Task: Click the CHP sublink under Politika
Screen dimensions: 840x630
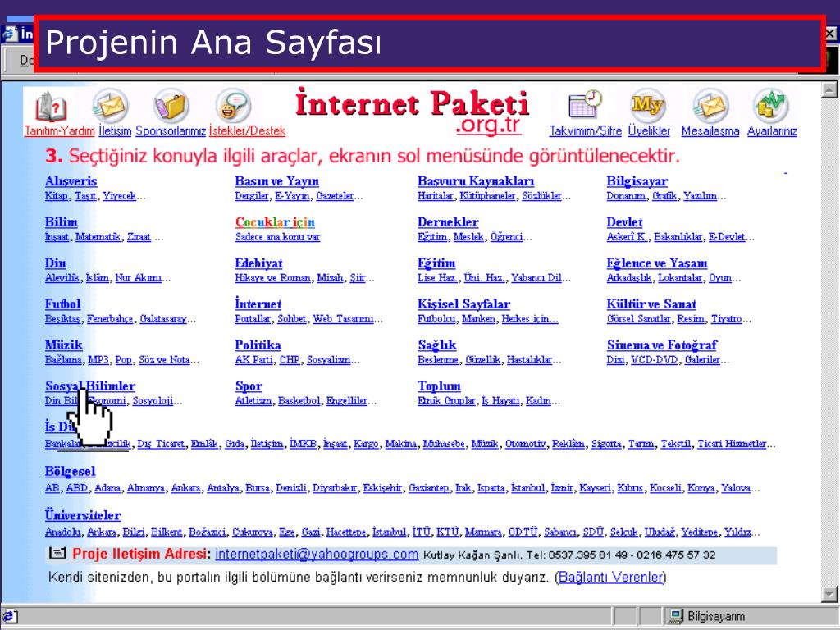Action: pos(290,359)
